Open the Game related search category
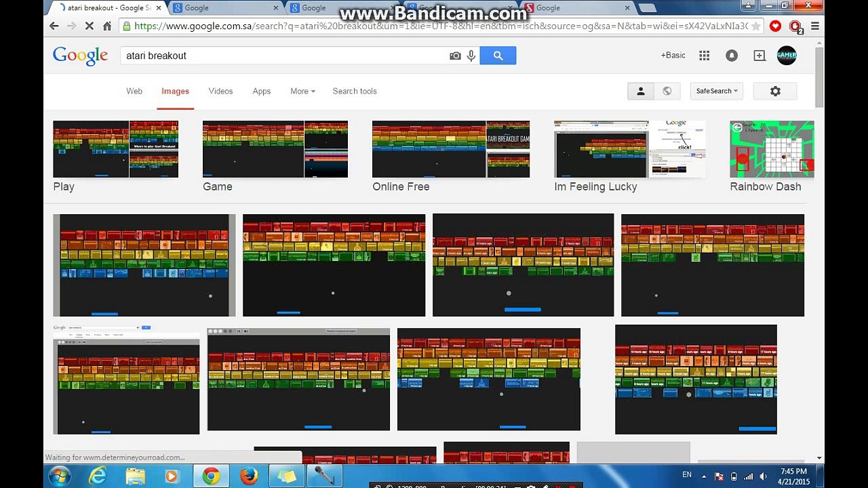This screenshot has height=488, width=868. tap(275, 157)
